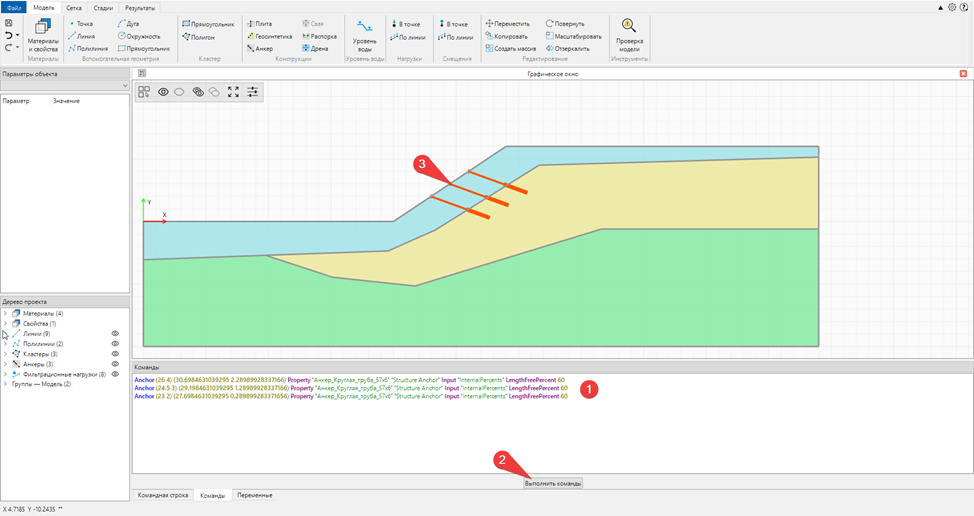Click the Выполнить команды button
Screen dimensions: 974x516
pyautogui.click(x=553, y=483)
